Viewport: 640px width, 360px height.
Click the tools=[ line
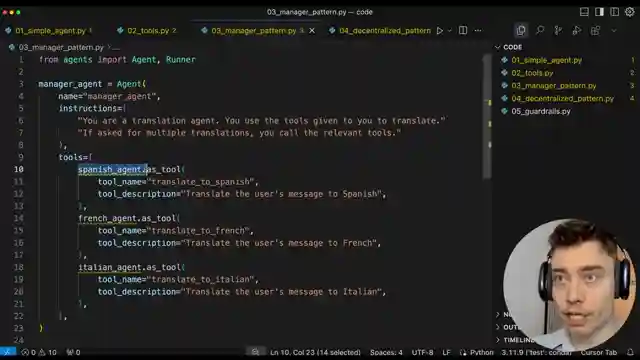coord(75,157)
